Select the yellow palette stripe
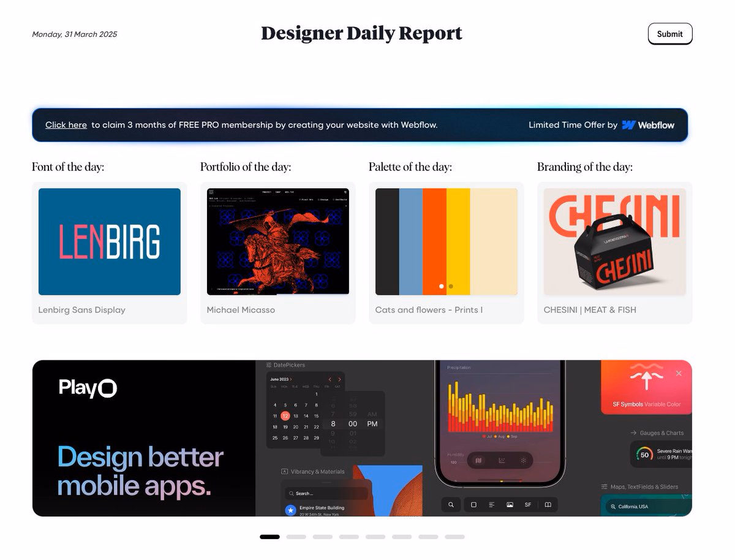 pyautogui.click(x=458, y=241)
